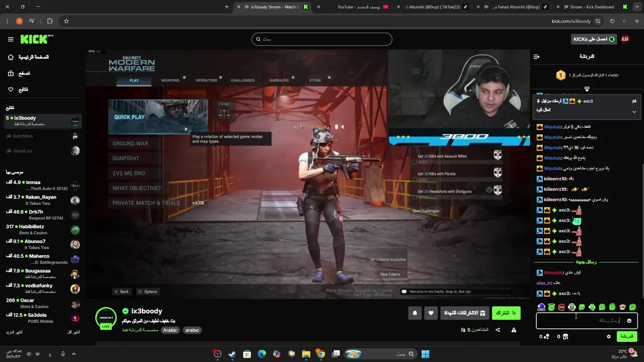Open the site info tune icon in address bar
The image size is (644, 362).
(x=598, y=21)
